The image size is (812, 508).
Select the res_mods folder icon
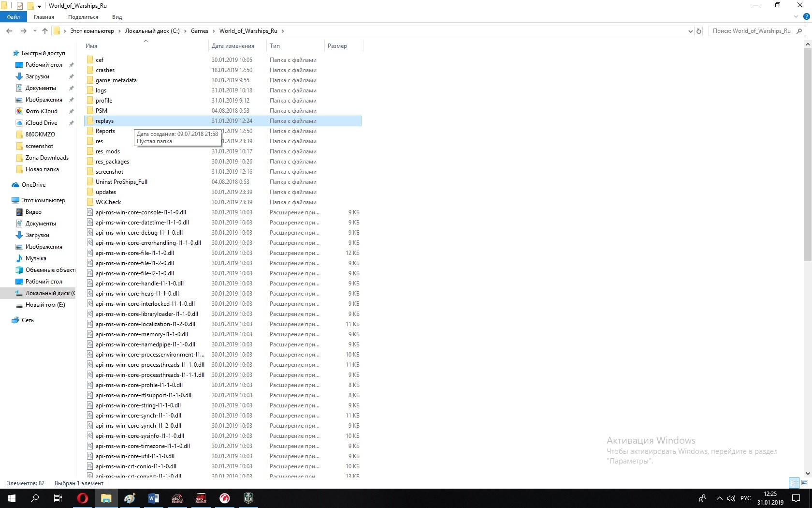[90, 151]
